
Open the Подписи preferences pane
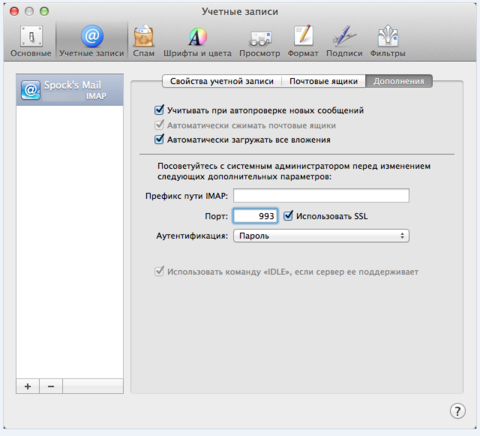pyautogui.click(x=344, y=41)
